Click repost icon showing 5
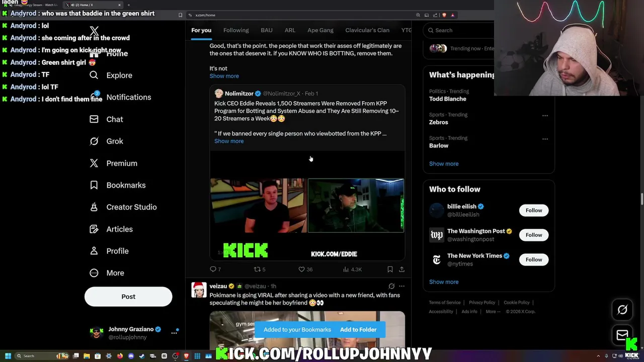 click(x=257, y=269)
